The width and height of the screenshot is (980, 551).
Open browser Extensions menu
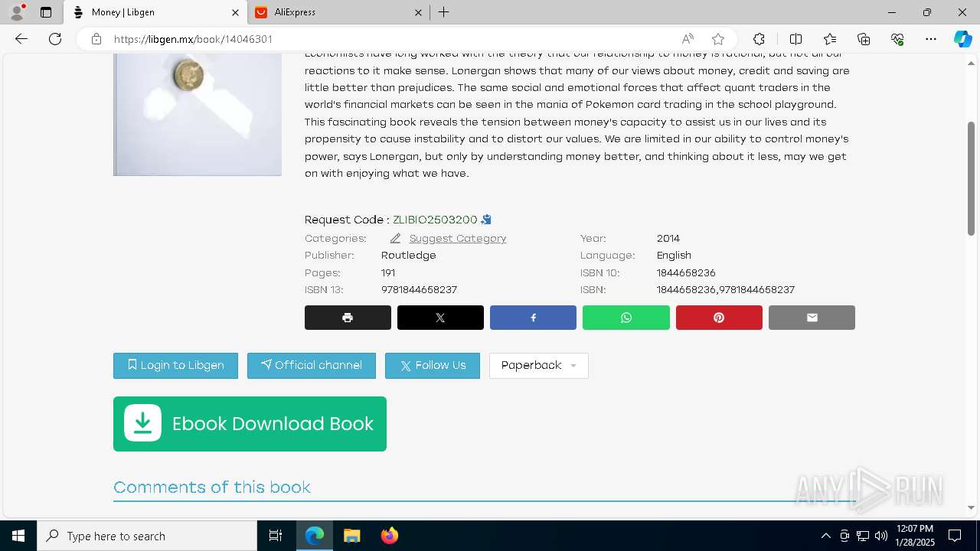tap(759, 39)
